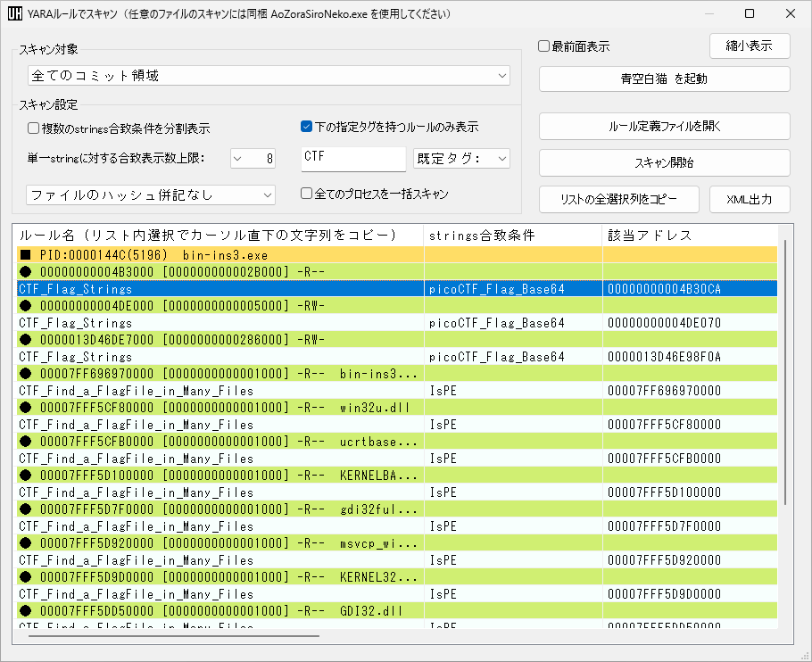Screen dimensions: 812x662
Task: Expand the 既定タグ dropdown
Action: [x=461, y=159]
